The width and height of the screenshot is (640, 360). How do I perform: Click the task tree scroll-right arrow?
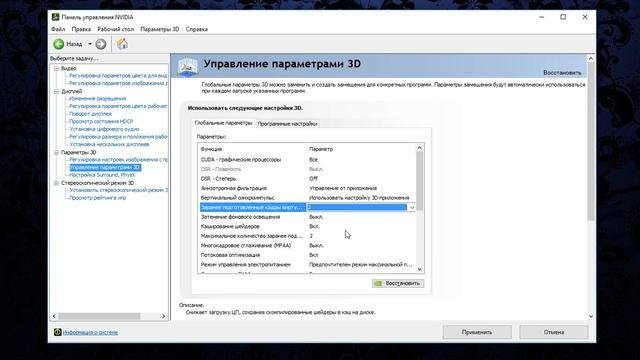coord(164,316)
